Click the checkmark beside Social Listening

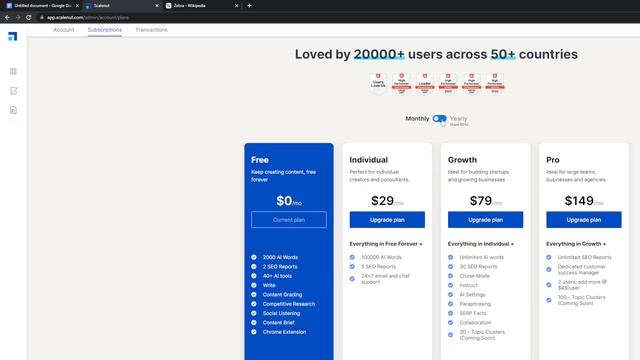tap(254, 313)
